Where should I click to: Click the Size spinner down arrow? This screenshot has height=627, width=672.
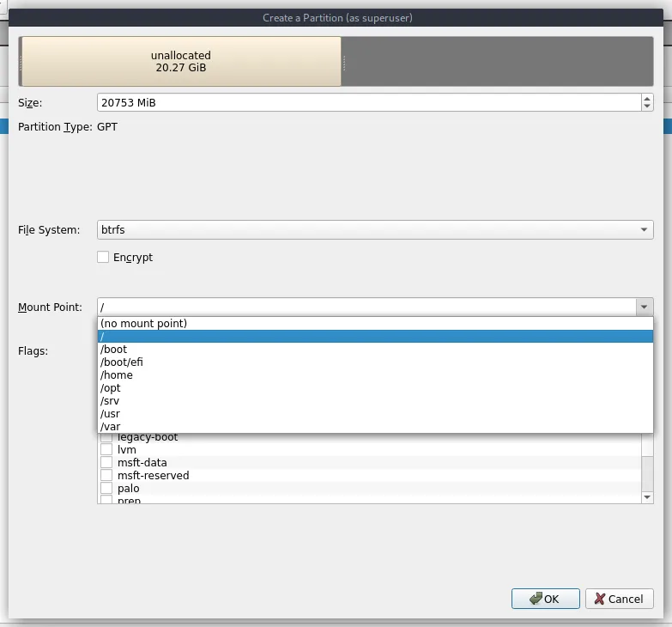click(647, 107)
